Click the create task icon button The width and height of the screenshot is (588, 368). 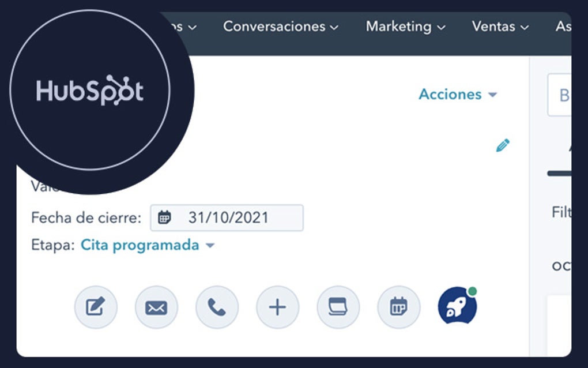(338, 307)
